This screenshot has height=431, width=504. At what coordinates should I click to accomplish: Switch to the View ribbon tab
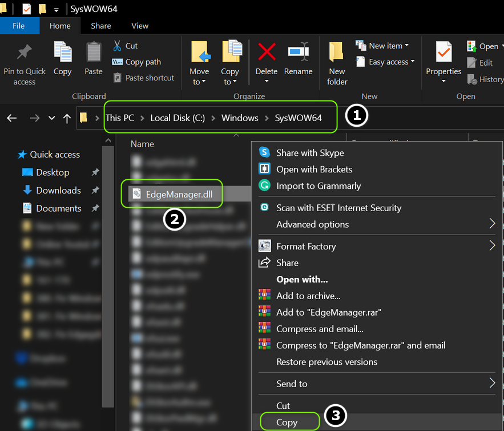pos(140,26)
